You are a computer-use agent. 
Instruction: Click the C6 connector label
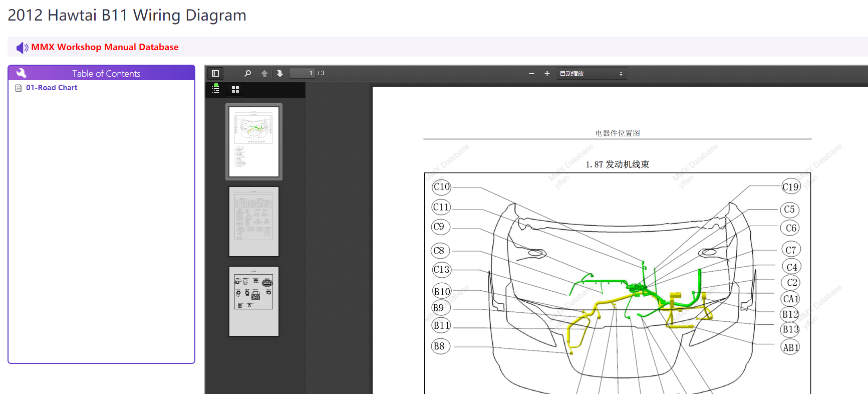[x=790, y=228]
